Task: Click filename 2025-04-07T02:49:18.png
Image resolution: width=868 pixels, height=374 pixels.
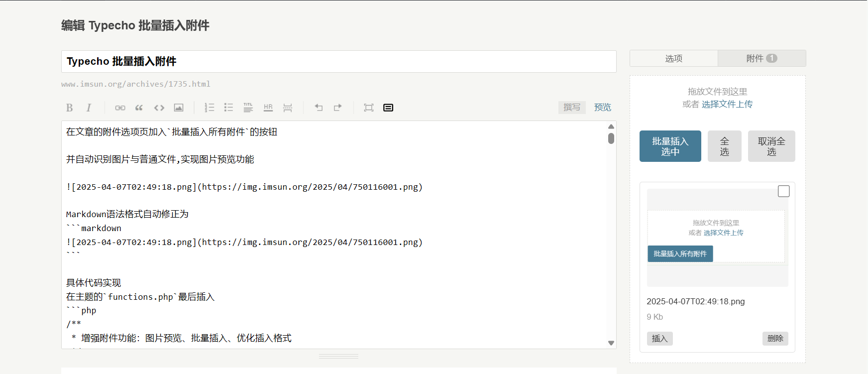Action: point(696,301)
